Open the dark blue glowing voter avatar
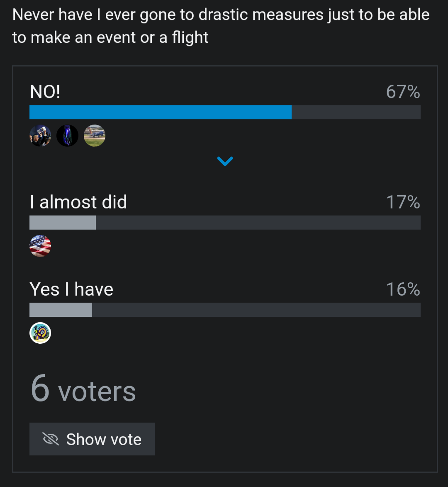Viewport: 448px width, 487px height. 67,136
